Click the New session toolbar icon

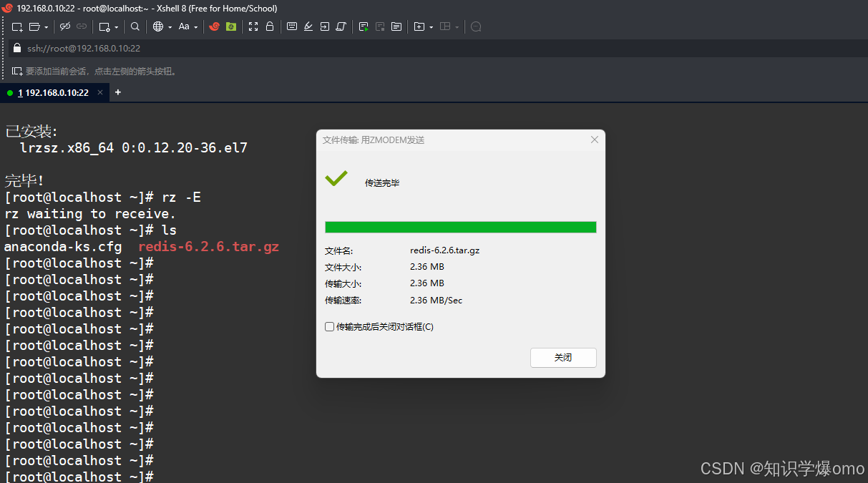tap(17, 26)
